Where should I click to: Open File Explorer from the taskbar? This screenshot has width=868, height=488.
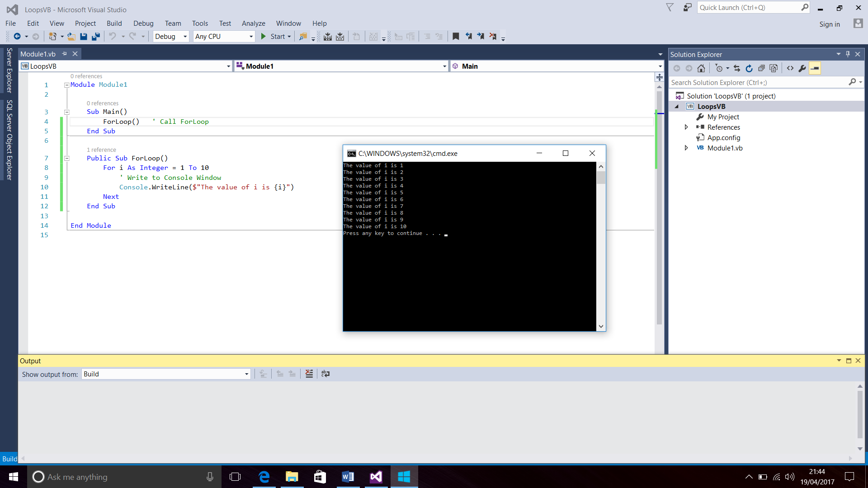(292, 477)
